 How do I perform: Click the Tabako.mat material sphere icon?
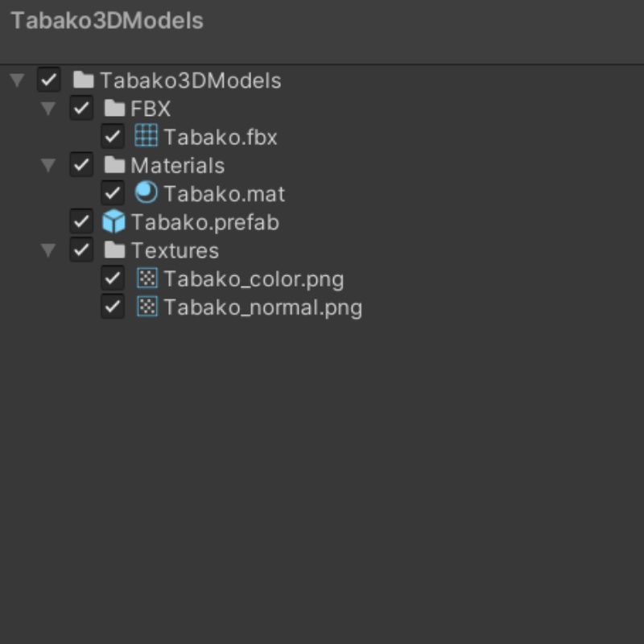(x=146, y=193)
